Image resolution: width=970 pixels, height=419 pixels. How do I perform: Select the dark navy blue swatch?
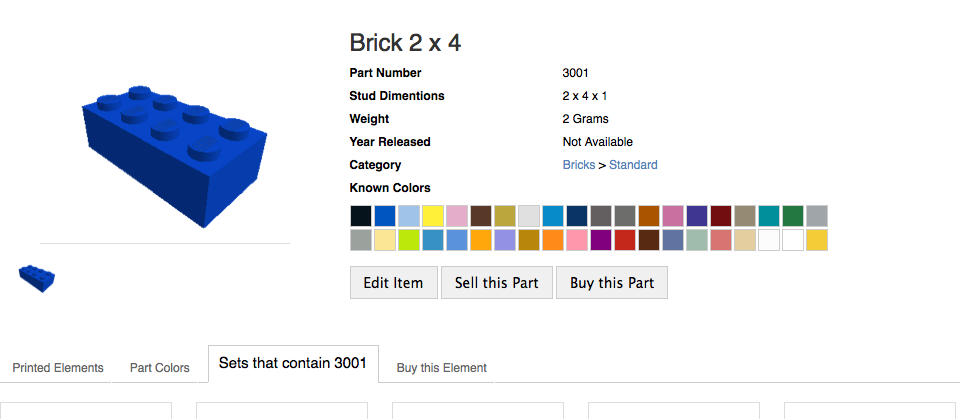[577, 216]
